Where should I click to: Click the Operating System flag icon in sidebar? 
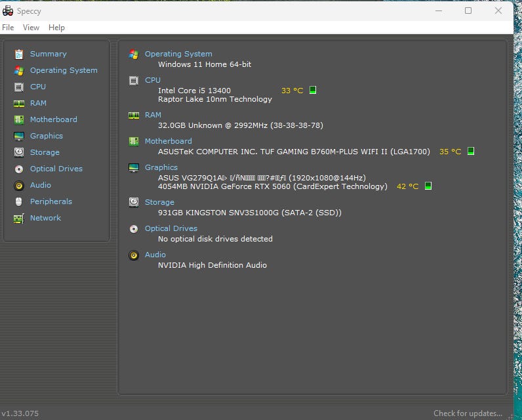(x=19, y=71)
